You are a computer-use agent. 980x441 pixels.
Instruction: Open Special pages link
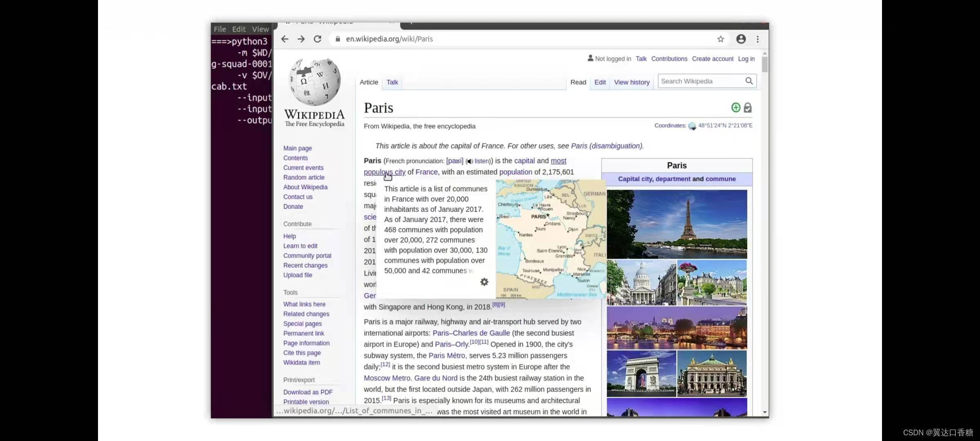point(303,324)
